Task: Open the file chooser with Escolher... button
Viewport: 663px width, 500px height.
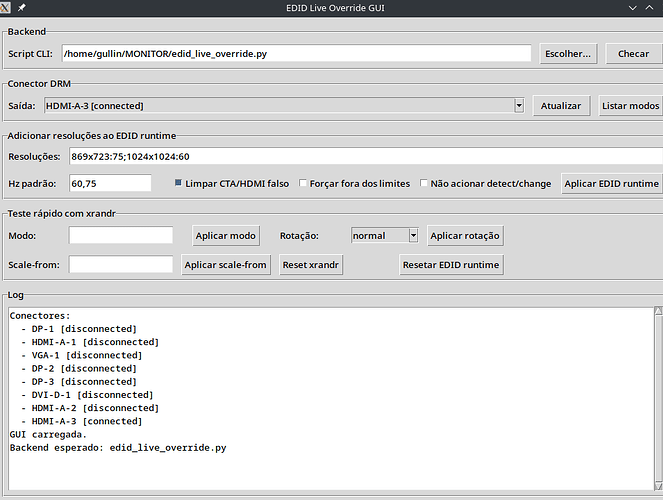Action: pyautogui.click(x=568, y=54)
